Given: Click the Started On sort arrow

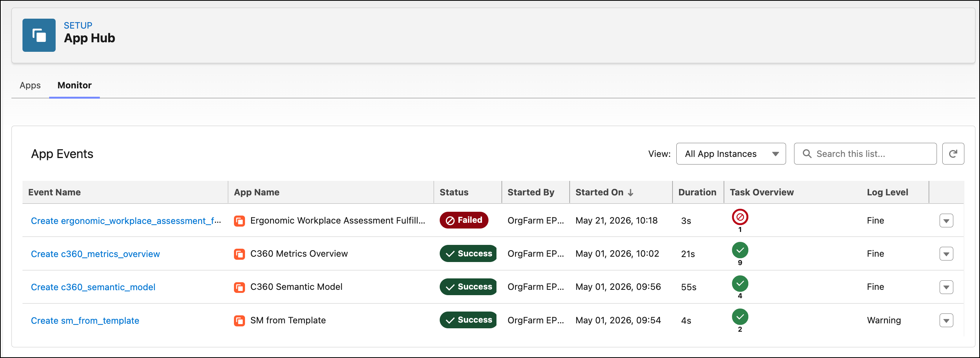Looking at the screenshot, I should pyautogui.click(x=631, y=193).
